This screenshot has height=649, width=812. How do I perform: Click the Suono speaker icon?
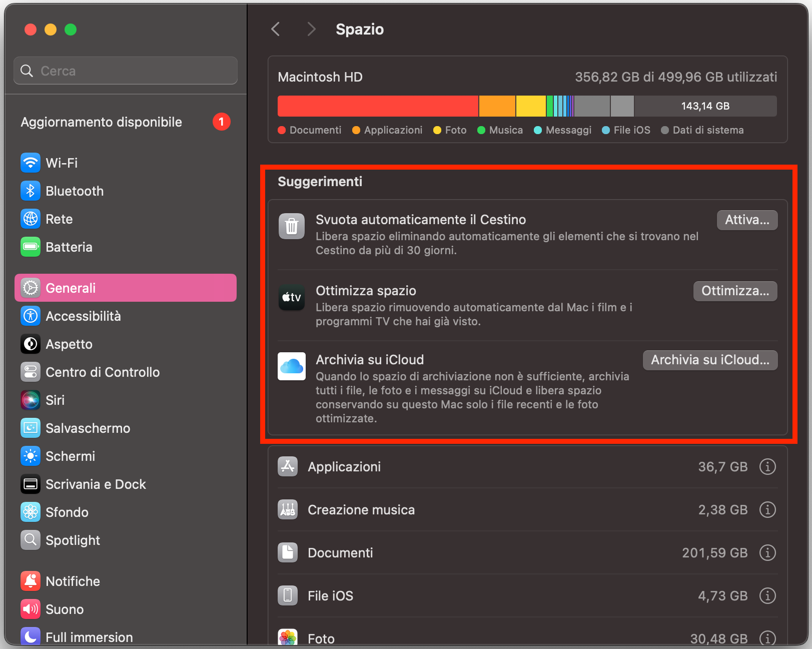coord(31,609)
